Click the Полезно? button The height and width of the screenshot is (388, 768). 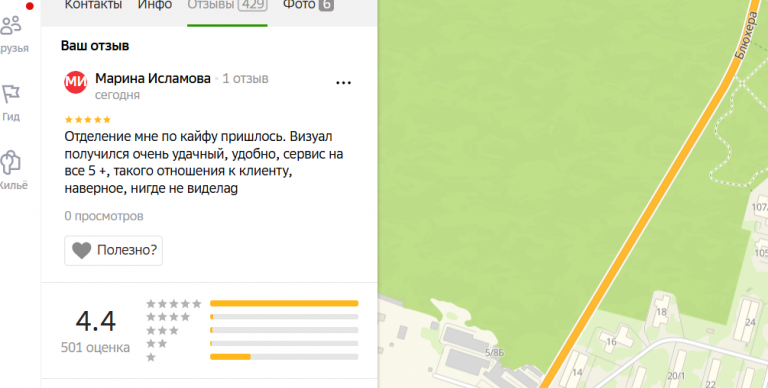[x=113, y=250]
